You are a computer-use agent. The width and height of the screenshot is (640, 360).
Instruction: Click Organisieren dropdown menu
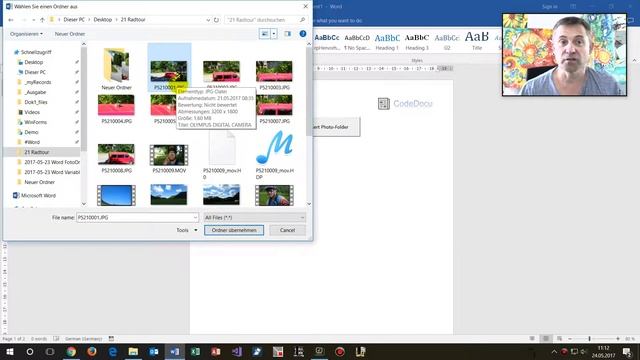click(x=27, y=34)
